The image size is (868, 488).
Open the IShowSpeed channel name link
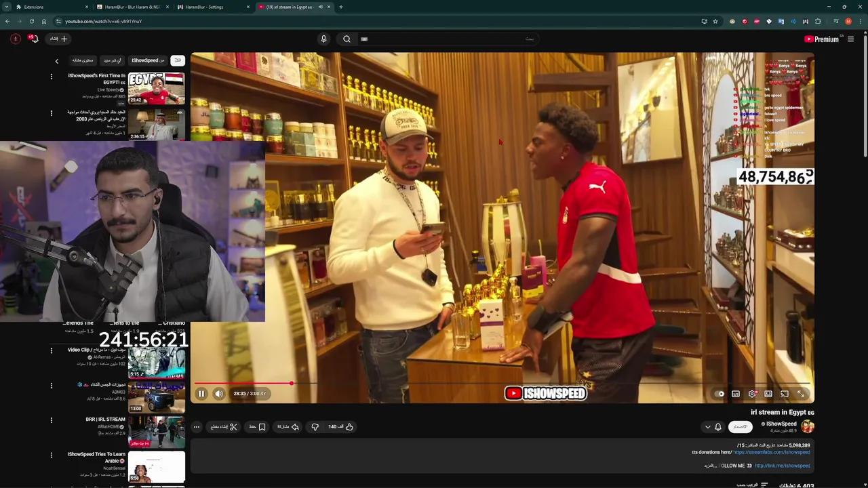click(781, 424)
